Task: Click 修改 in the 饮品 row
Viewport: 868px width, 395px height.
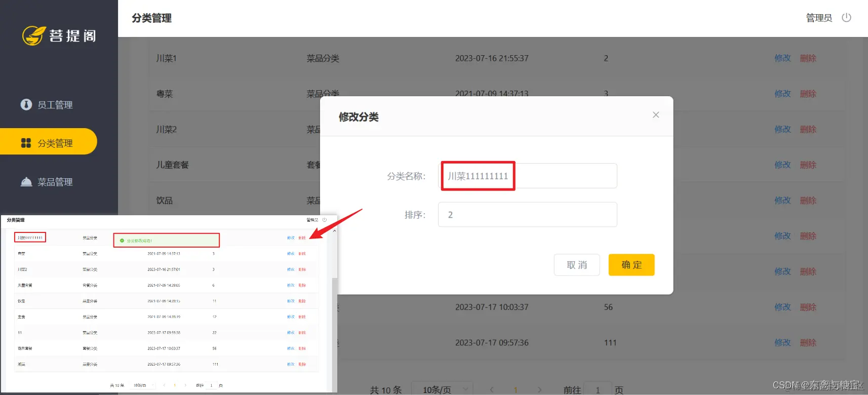Action: click(x=782, y=201)
